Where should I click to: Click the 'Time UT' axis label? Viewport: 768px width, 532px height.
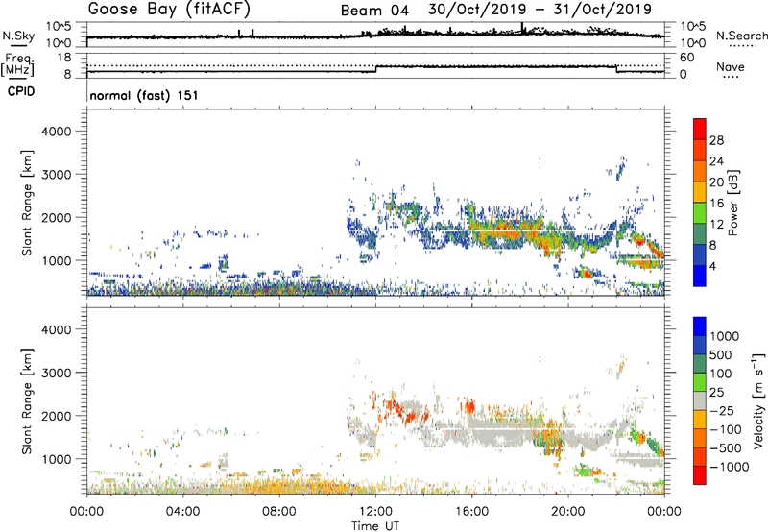[x=375, y=526]
